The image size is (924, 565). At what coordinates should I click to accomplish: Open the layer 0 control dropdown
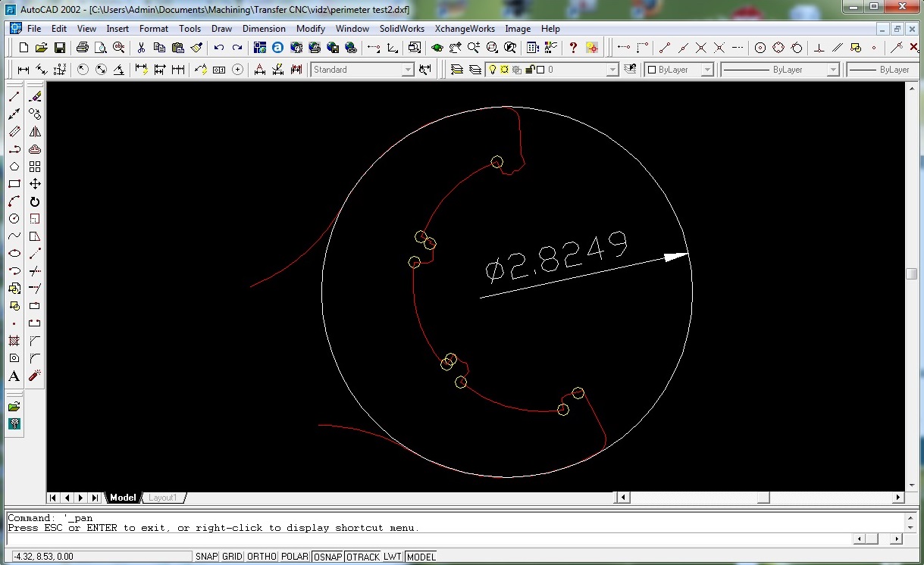(x=613, y=70)
